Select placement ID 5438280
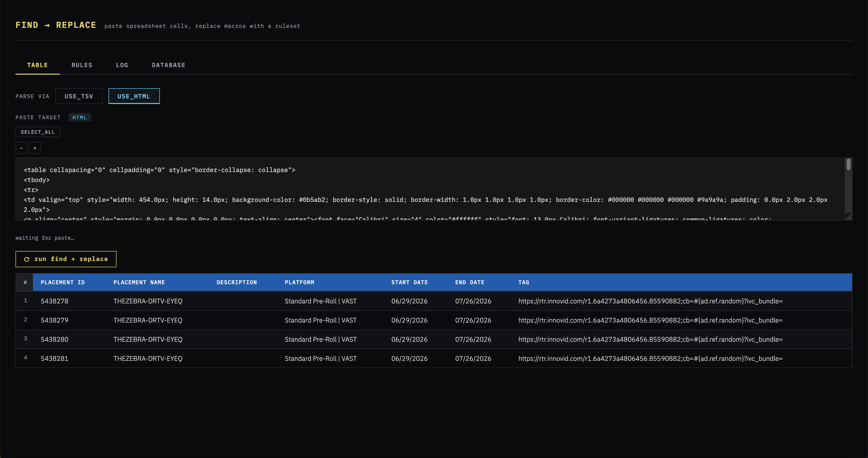 pyautogui.click(x=54, y=339)
